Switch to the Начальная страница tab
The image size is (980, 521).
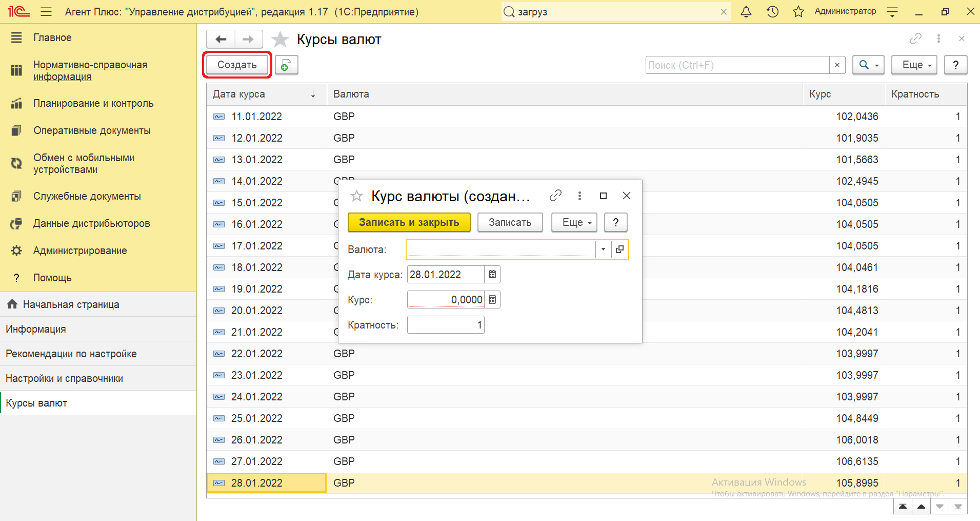71,304
